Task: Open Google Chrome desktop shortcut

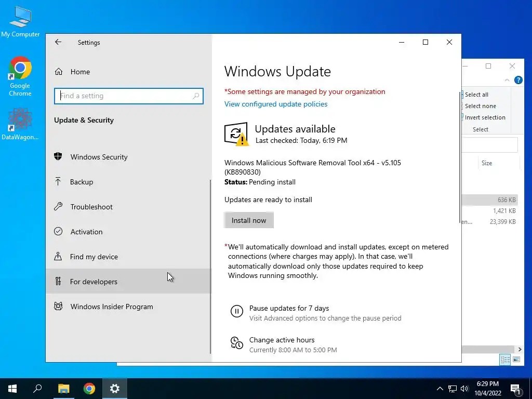Action: coord(20,76)
